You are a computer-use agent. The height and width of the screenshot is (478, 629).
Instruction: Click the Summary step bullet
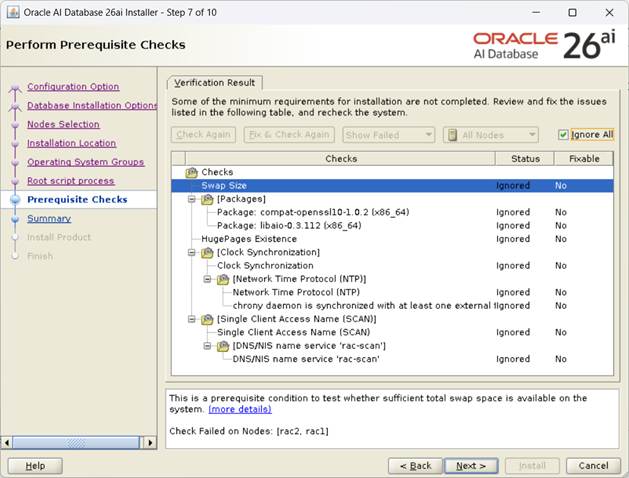tap(15, 219)
